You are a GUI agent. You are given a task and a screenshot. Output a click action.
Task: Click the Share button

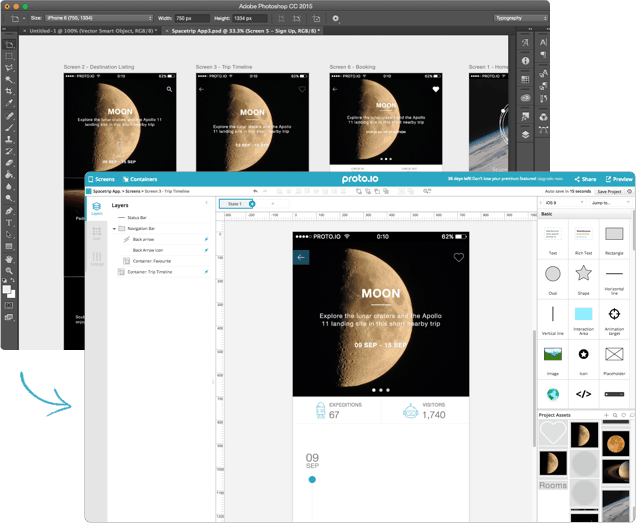pos(585,179)
